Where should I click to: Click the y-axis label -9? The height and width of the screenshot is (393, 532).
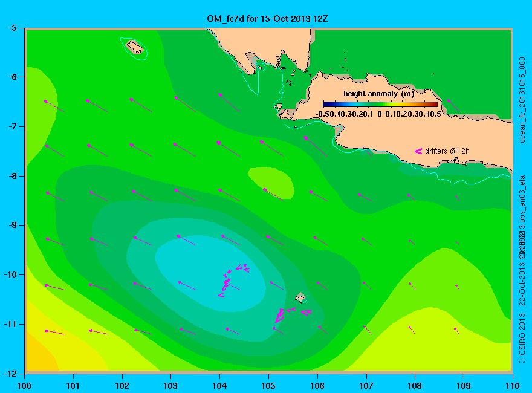click(12, 225)
